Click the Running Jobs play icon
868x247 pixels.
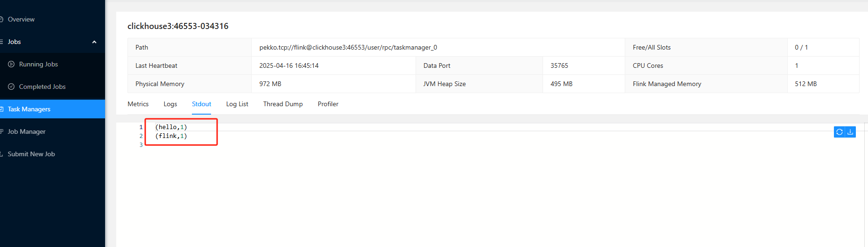point(11,64)
